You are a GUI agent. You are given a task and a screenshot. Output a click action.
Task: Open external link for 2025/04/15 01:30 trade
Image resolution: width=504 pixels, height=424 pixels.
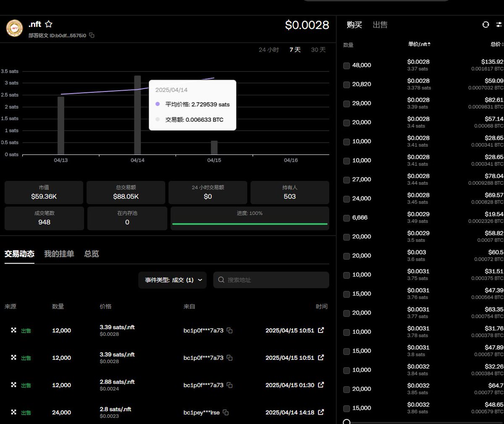pyautogui.click(x=321, y=385)
